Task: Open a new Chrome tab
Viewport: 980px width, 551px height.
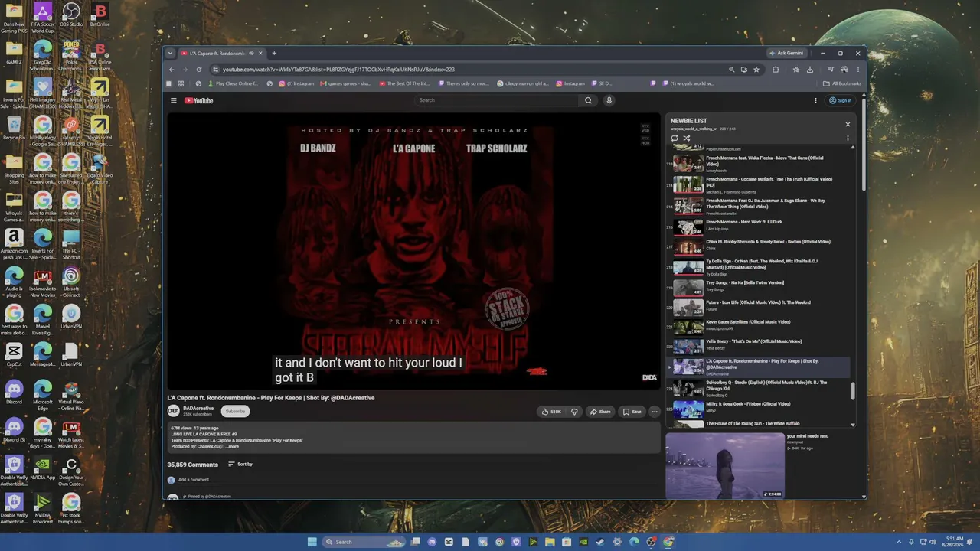Action: 274,54
